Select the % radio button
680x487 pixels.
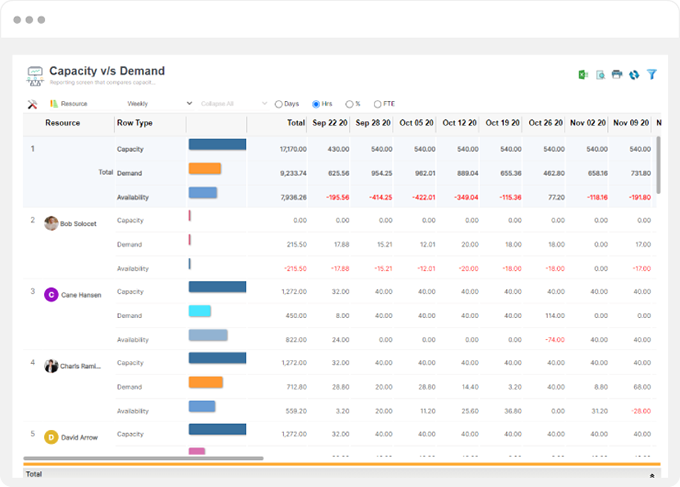coord(349,104)
